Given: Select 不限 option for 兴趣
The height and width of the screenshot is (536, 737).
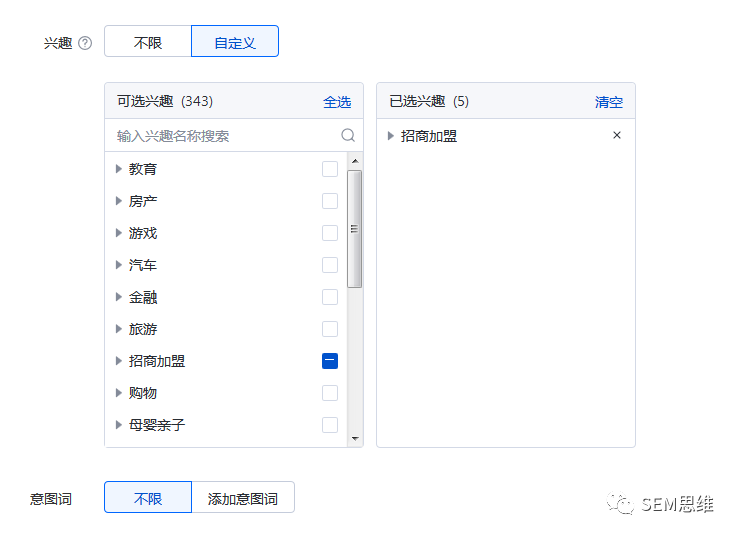Looking at the screenshot, I should [x=148, y=42].
